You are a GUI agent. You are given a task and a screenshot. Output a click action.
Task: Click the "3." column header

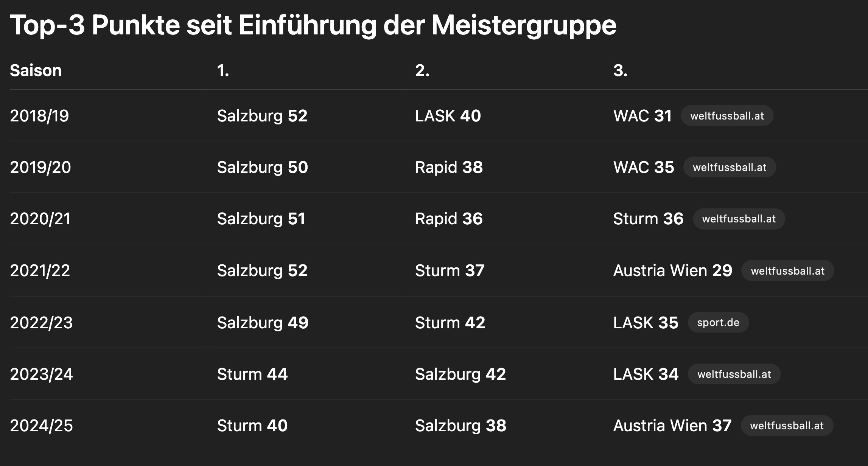(x=620, y=70)
